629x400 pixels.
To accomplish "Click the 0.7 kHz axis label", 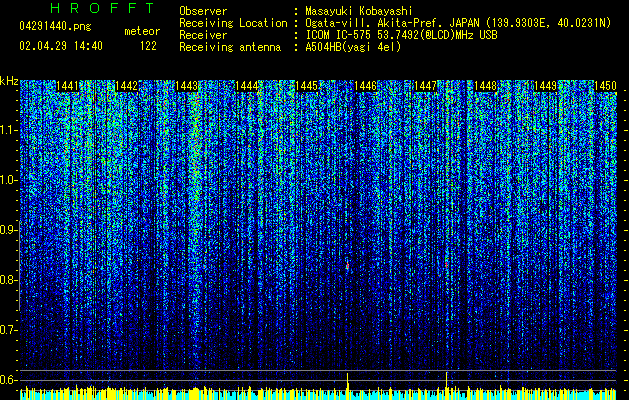I will 9,330.
